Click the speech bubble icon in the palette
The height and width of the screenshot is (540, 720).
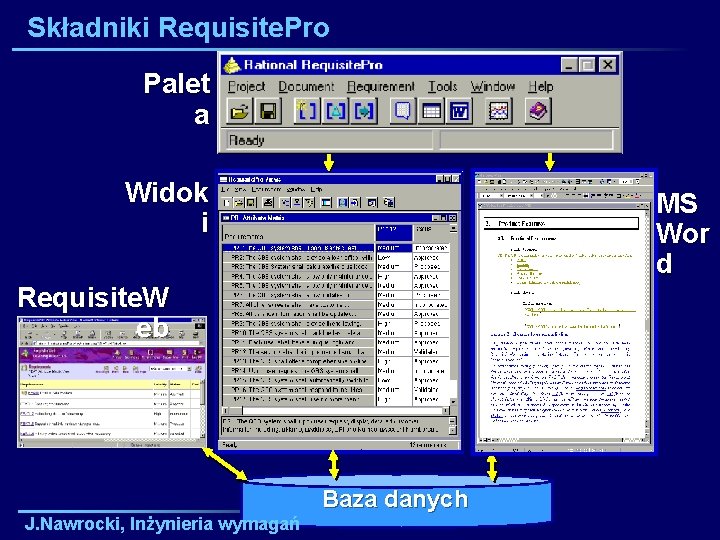pos(403,111)
